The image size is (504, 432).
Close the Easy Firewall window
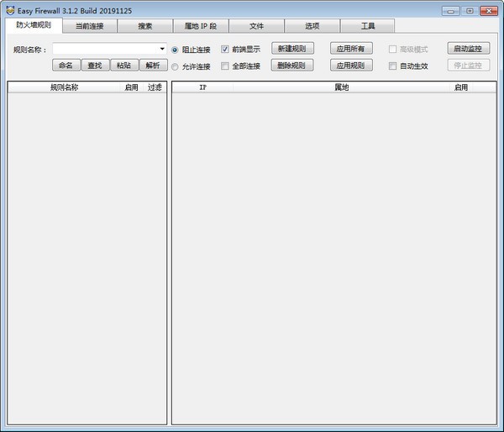489,11
